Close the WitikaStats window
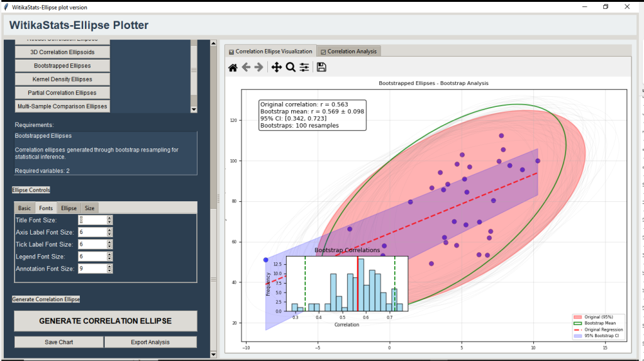The height and width of the screenshot is (361, 644). click(627, 6)
